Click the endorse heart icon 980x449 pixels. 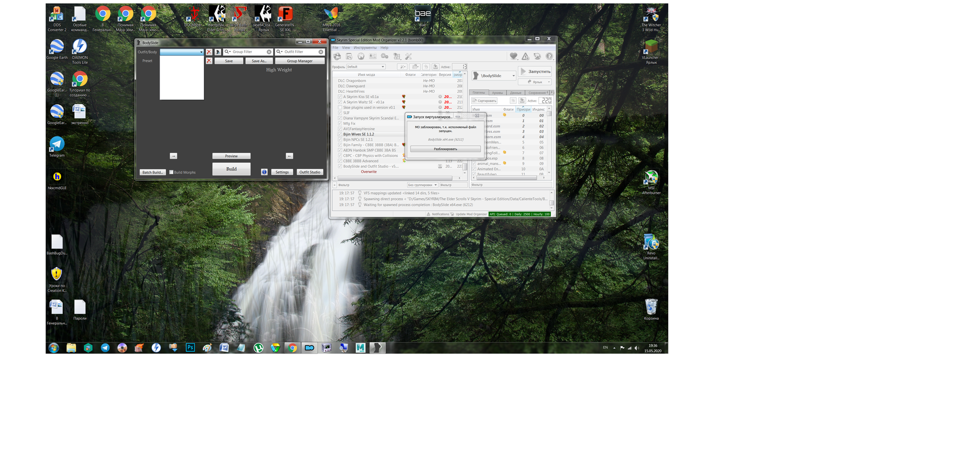pyautogui.click(x=513, y=57)
